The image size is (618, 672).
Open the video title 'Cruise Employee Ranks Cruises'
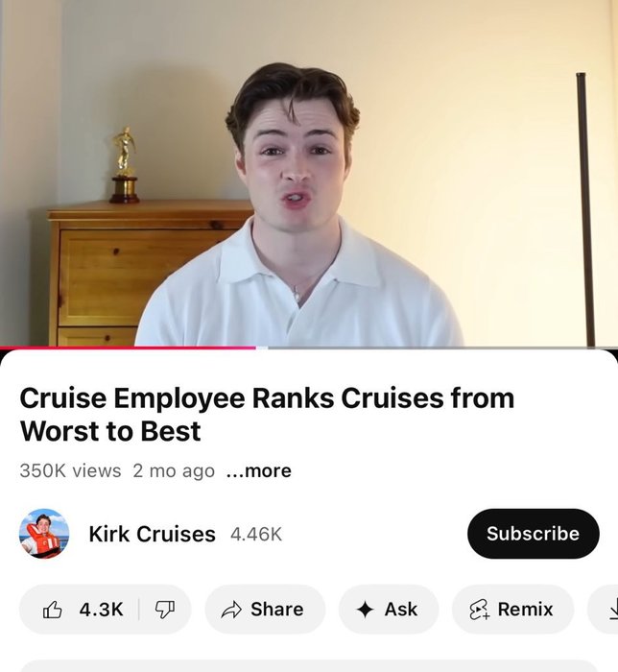point(267,414)
